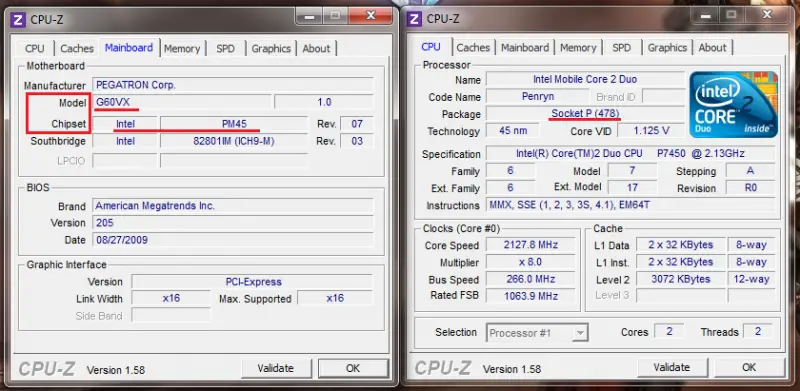Viewport: 800px width, 391px height.
Task: Open the Memory tab in right window
Action: pos(578,48)
